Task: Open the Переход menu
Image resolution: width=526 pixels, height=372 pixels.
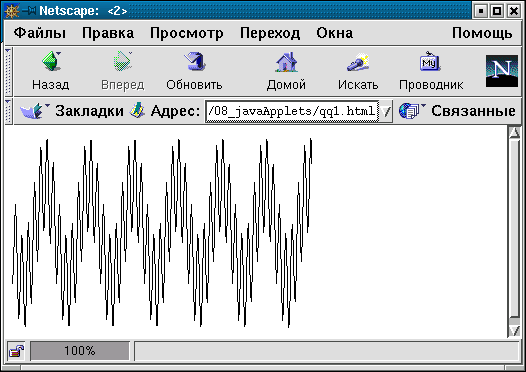Action: click(270, 33)
